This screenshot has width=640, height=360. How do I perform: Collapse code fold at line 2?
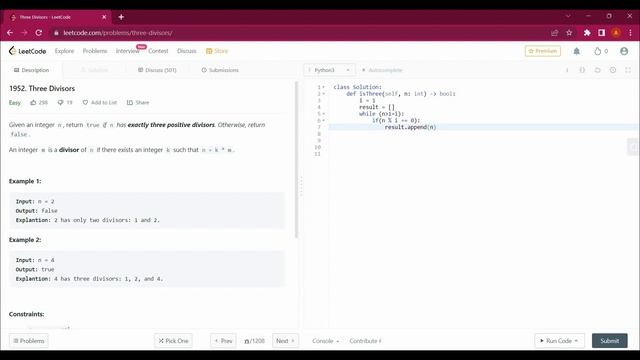pyautogui.click(x=324, y=94)
